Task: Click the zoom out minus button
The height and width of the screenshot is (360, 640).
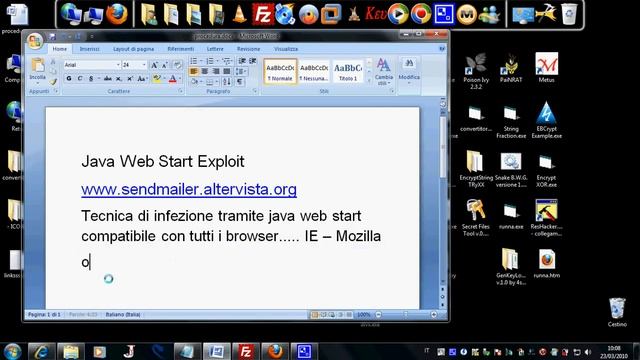Action: [x=378, y=315]
